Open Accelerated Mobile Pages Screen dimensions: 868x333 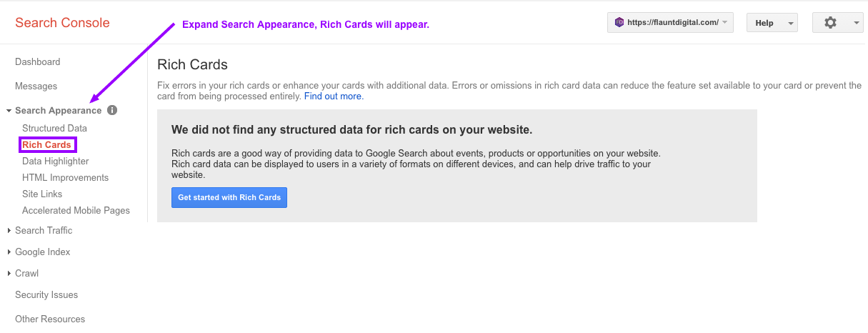coord(76,211)
